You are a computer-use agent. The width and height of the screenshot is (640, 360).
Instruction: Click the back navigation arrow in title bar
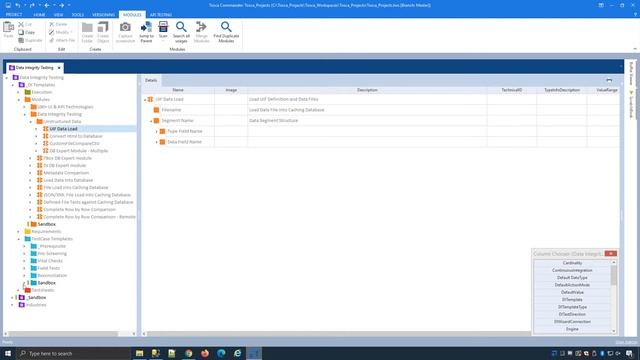[47, 5]
